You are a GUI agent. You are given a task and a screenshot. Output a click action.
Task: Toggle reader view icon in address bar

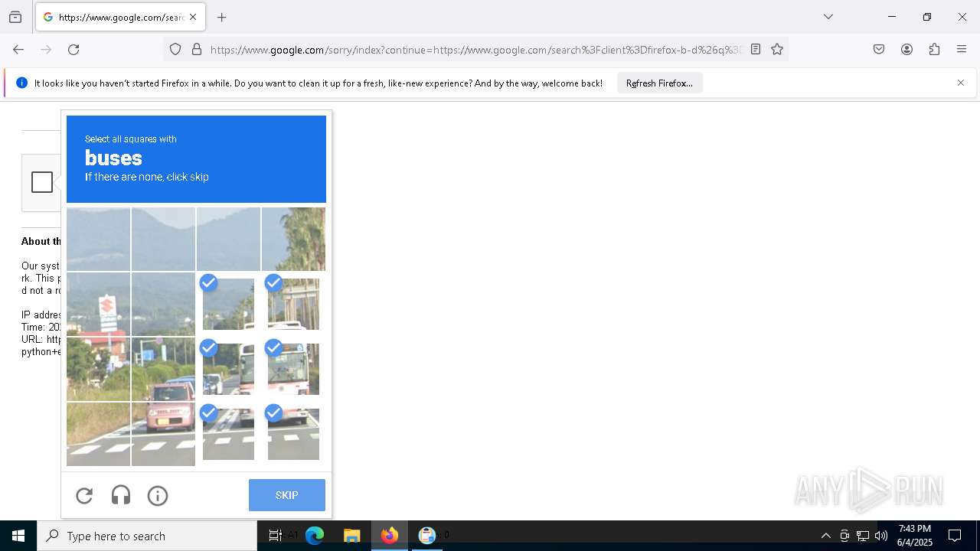756,50
